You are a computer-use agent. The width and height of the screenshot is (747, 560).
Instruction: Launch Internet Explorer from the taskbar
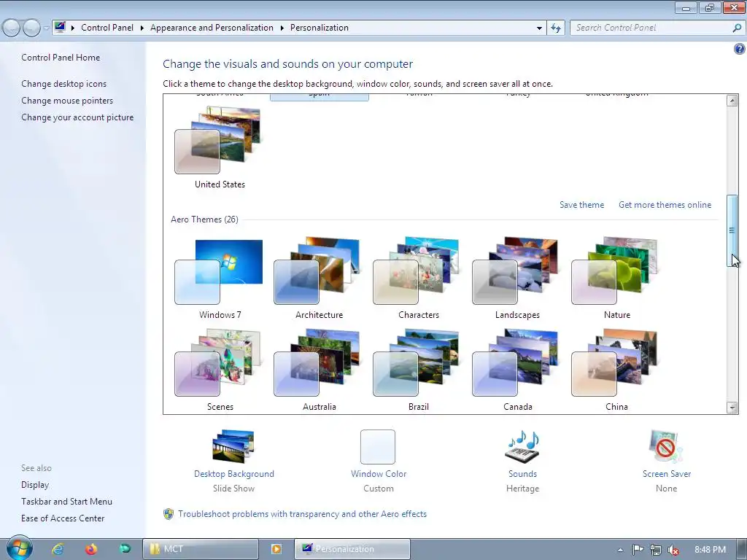pyautogui.click(x=58, y=549)
